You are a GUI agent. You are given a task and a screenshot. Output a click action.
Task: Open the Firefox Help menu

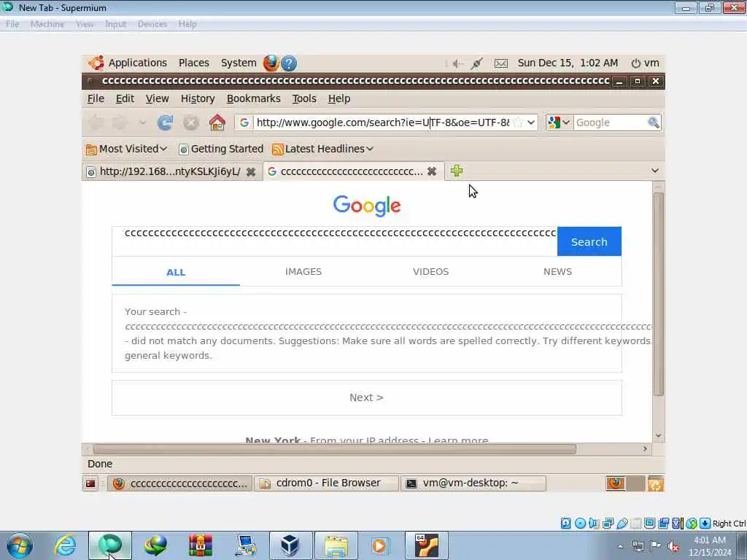[x=339, y=98]
